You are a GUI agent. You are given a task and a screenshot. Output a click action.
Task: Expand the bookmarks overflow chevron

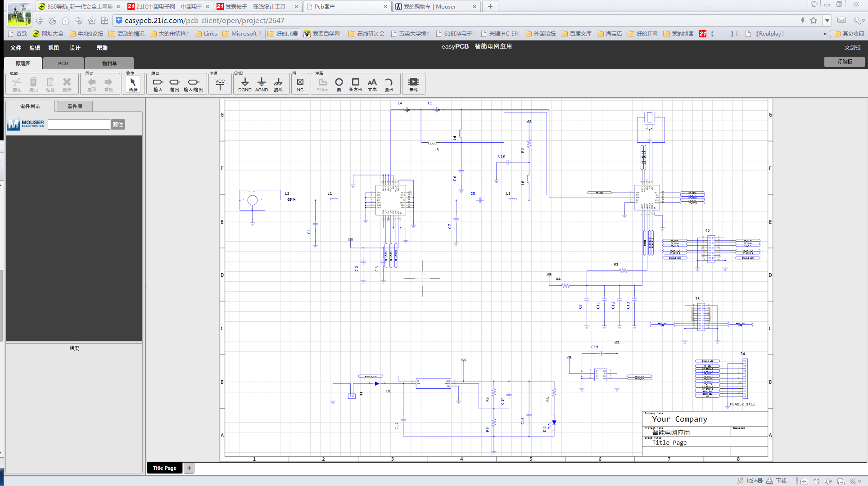click(825, 34)
